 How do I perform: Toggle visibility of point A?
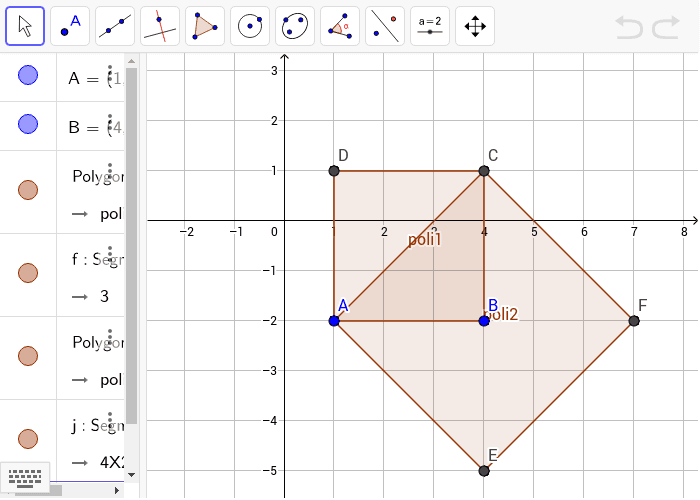[x=28, y=75]
